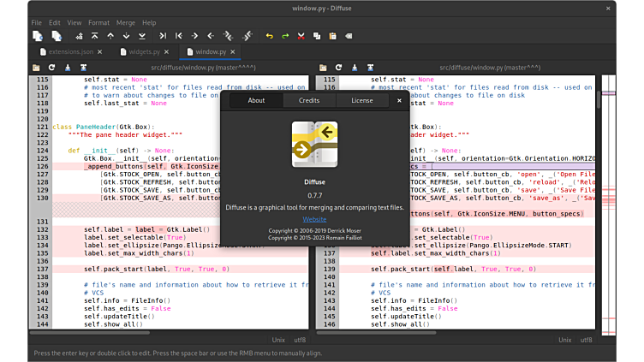Select the extensions.json tab
This screenshot has width=644, height=362.
70,52
